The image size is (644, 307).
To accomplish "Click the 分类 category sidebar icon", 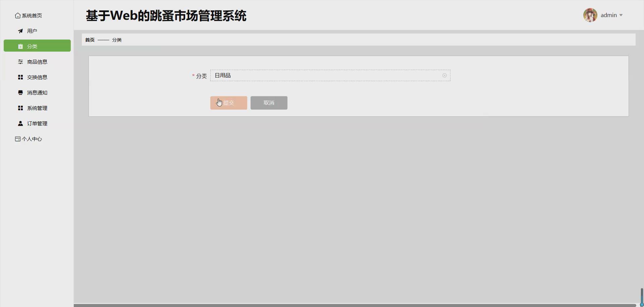I will tap(20, 46).
